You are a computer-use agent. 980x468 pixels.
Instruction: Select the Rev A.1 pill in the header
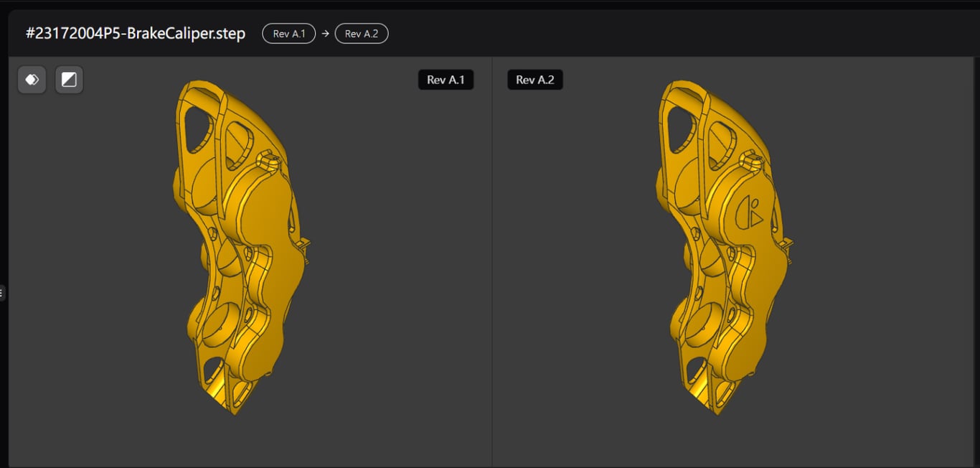[288, 34]
